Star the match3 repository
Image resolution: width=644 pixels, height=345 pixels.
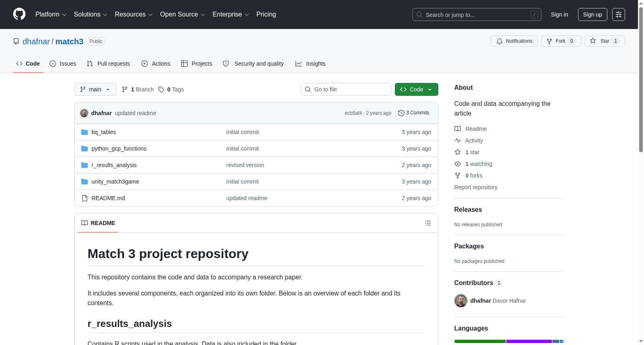pos(605,41)
